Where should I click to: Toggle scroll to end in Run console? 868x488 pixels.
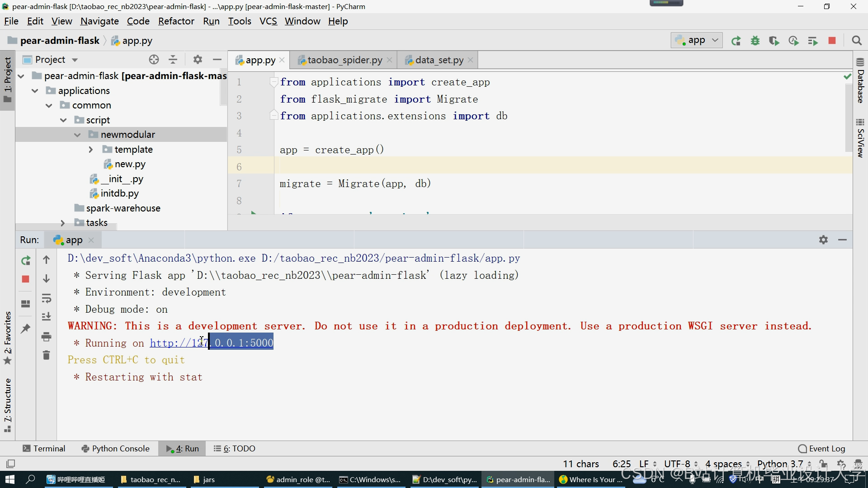tap(46, 317)
